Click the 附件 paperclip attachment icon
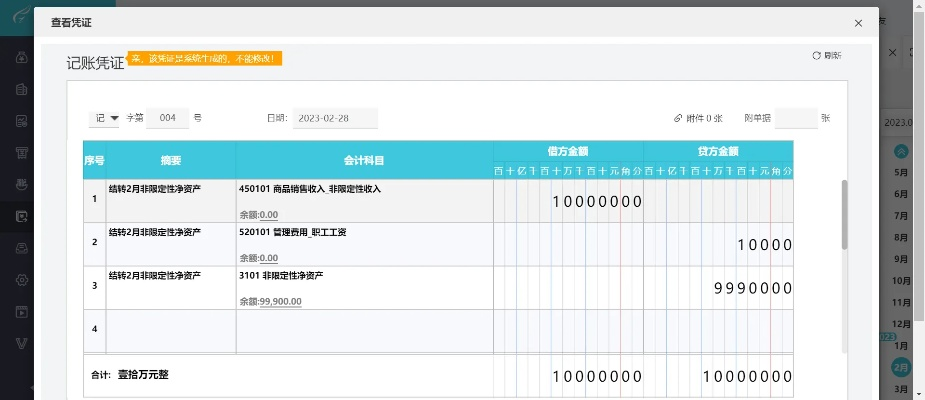925x400 pixels. (x=678, y=118)
